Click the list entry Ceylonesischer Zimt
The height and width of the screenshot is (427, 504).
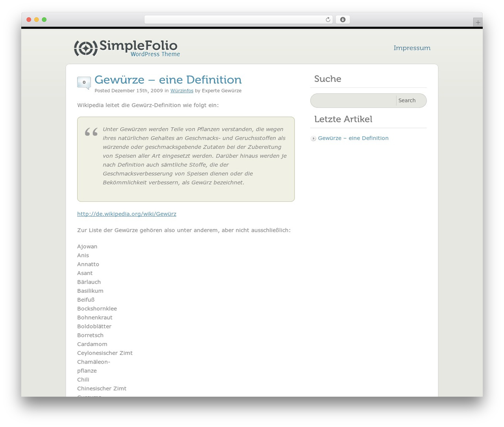point(105,353)
